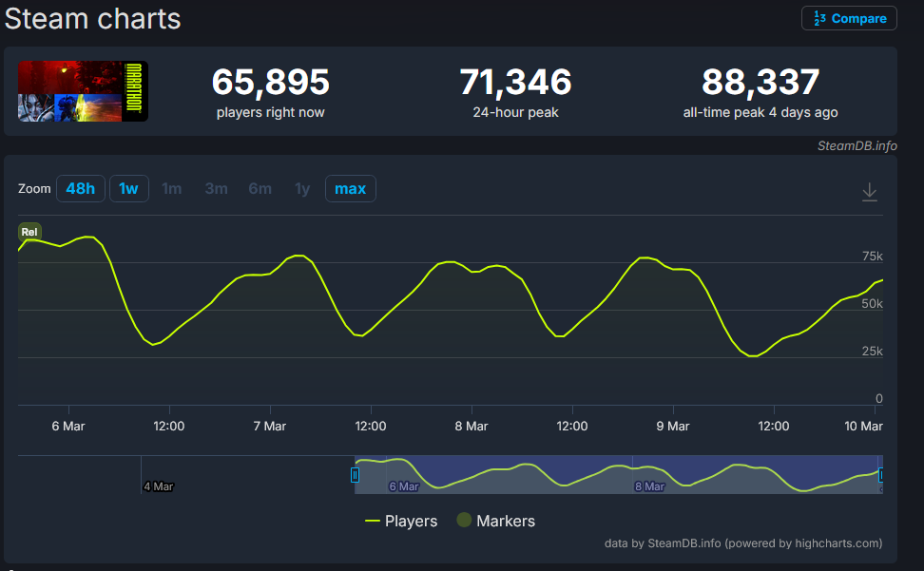Viewport: 924px width, 571px height.
Task: Click the 0 y-axis label
Action: coord(878,398)
